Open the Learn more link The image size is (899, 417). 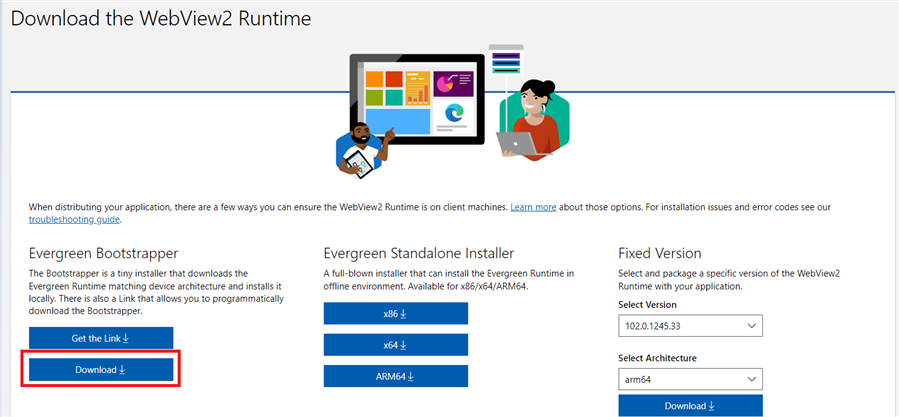pyautogui.click(x=533, y=206)
